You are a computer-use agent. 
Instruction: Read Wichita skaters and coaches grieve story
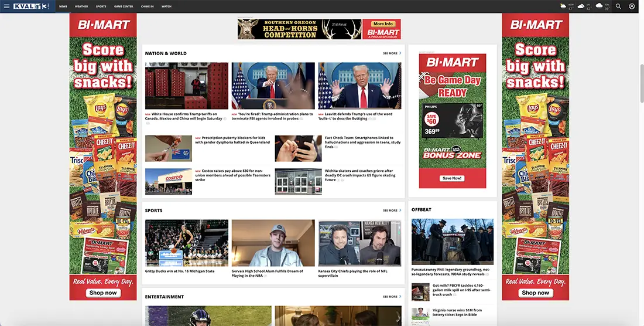coord(360,175)
